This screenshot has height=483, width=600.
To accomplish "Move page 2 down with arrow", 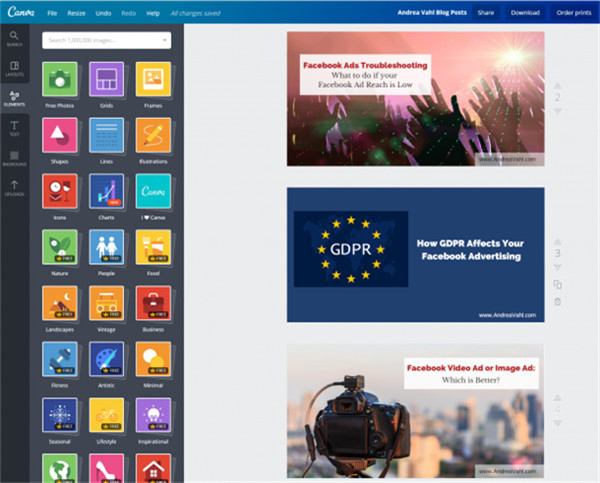I will (x=558, y=111).
